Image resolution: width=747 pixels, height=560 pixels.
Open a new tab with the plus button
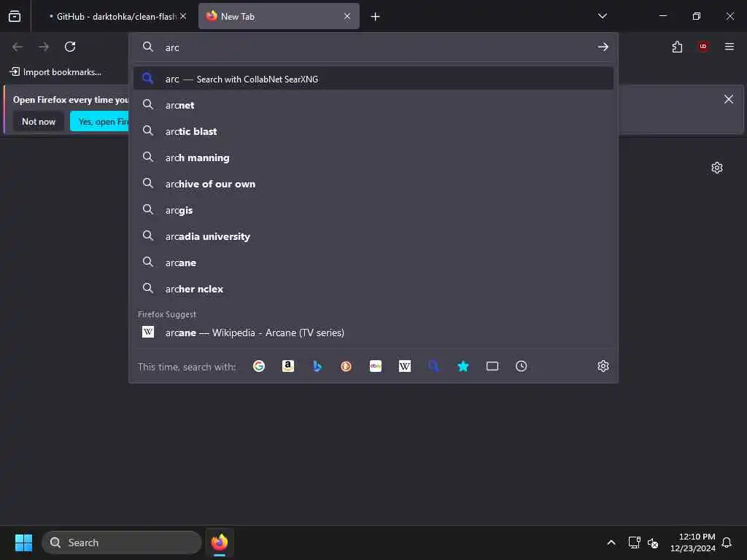[376, 17]
